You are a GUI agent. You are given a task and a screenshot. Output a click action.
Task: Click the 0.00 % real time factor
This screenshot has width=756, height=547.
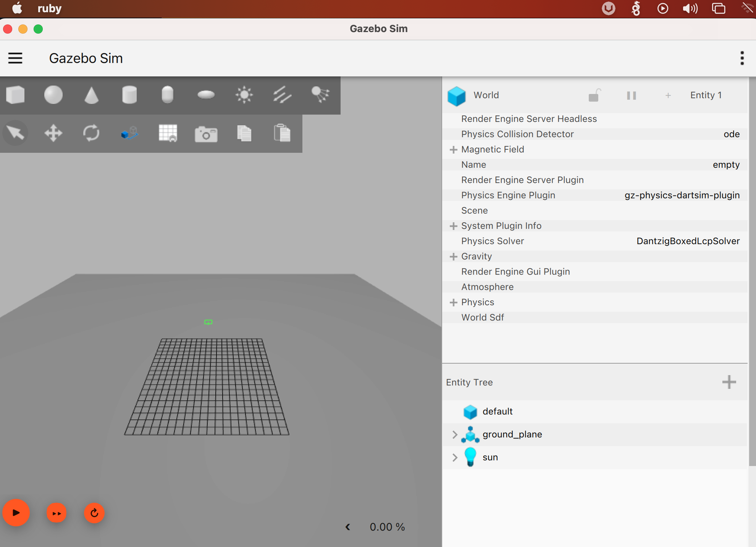[x=387, y=527]
